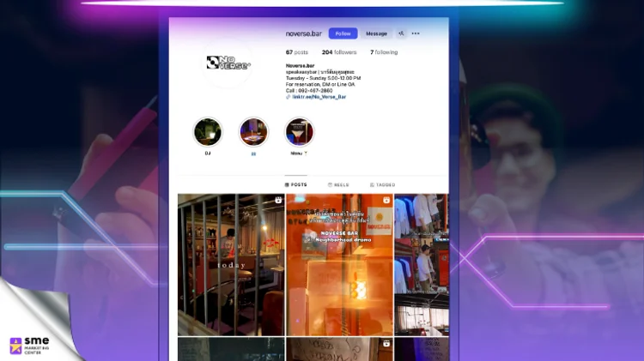The height and width of the screenshot is (361, 644).
Task: Open the 'today' bar reel post
Action: click(231, 265)
